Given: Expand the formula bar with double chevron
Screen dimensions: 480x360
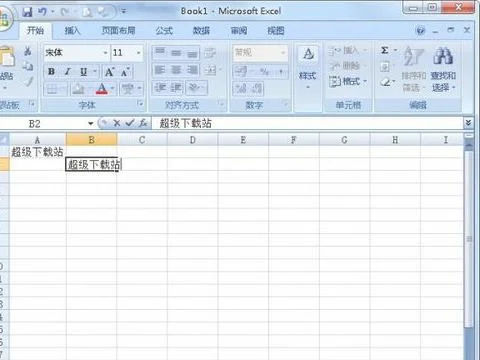Looking at the screenshot, I should 468,123.
